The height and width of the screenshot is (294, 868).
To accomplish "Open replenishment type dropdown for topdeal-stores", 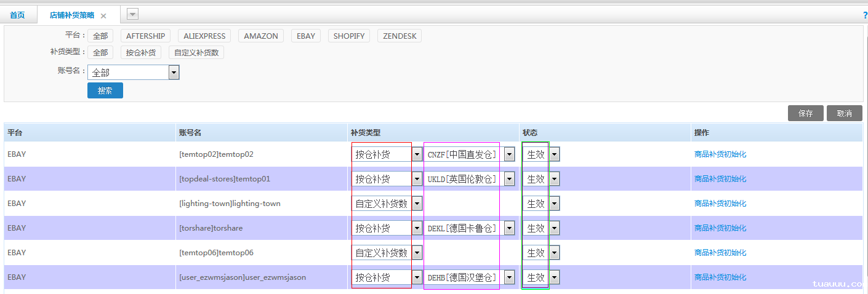I will 387,179.
